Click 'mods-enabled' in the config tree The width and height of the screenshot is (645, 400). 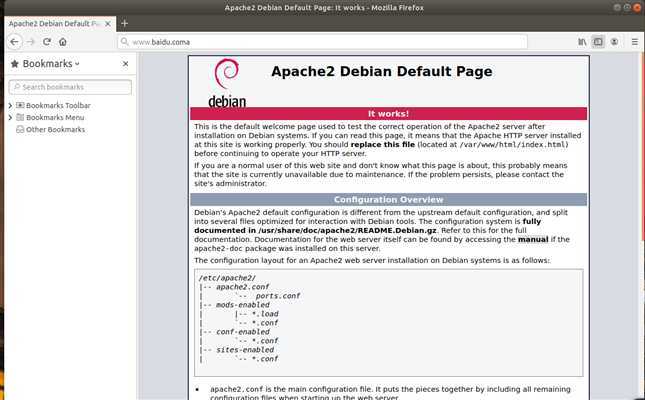pos(243,305)
